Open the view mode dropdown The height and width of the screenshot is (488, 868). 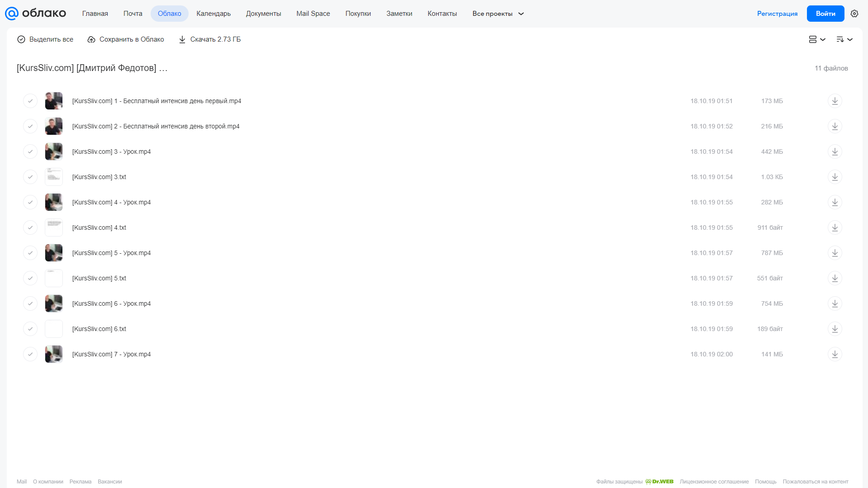(817, 39)
